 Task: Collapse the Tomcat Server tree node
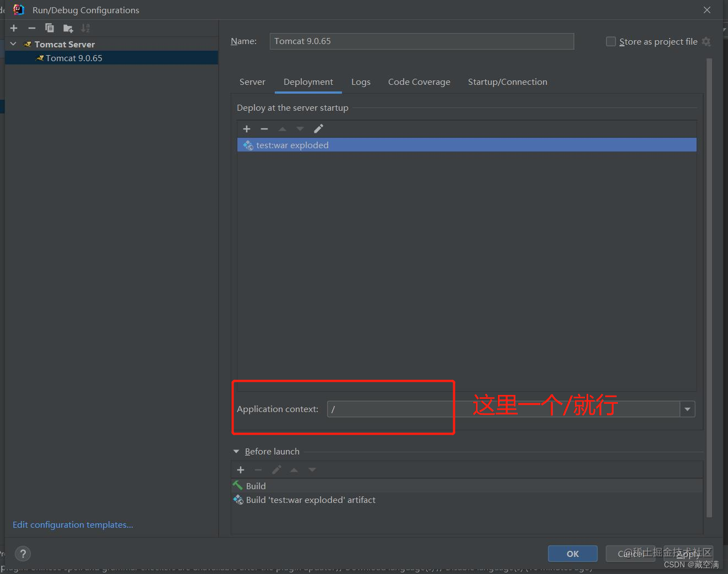pos(14,44)
